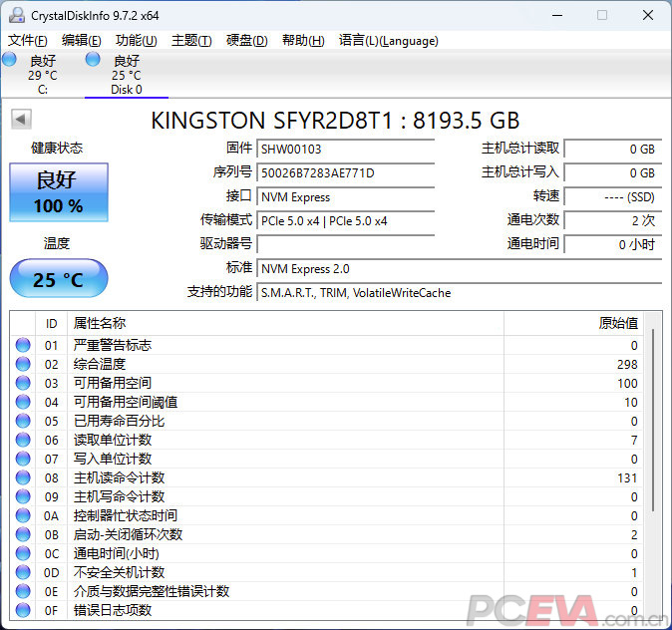Click status orb for attribute 01 严重警告标志
The image size is (672, 630).
23,345
